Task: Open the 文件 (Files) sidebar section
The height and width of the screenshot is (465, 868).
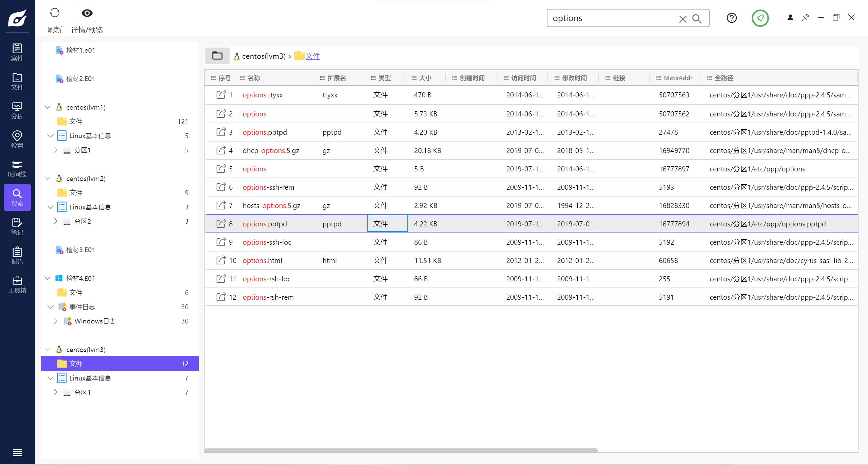Action: pyautogui.click(x=17, y=81)
